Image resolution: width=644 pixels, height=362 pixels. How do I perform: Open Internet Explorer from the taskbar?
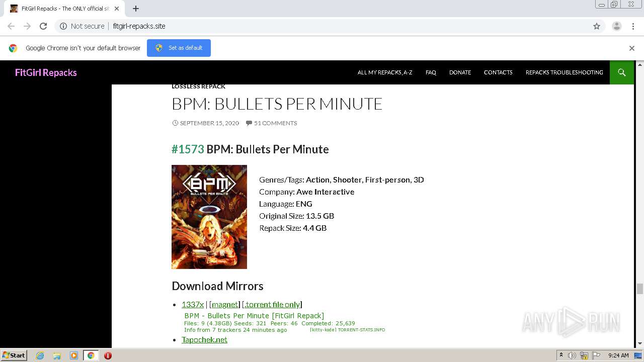[x=40, y=355]
